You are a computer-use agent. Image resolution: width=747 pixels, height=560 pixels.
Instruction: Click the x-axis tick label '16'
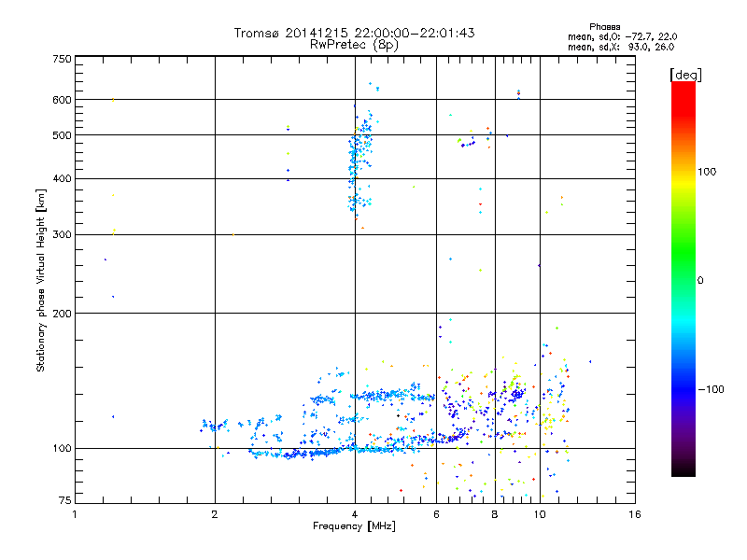[635, 514]
